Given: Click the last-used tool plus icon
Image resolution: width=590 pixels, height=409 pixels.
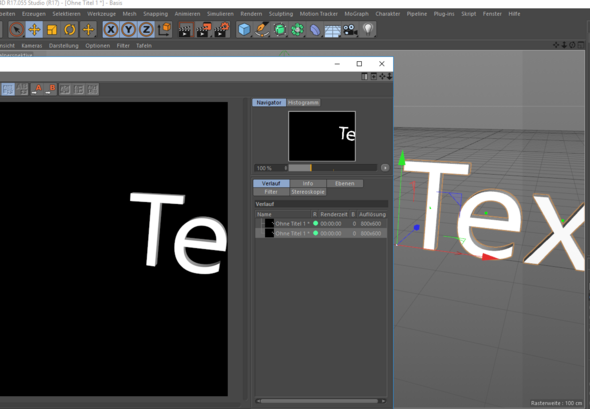Looking at the screenshot, I should click(88, 30).
